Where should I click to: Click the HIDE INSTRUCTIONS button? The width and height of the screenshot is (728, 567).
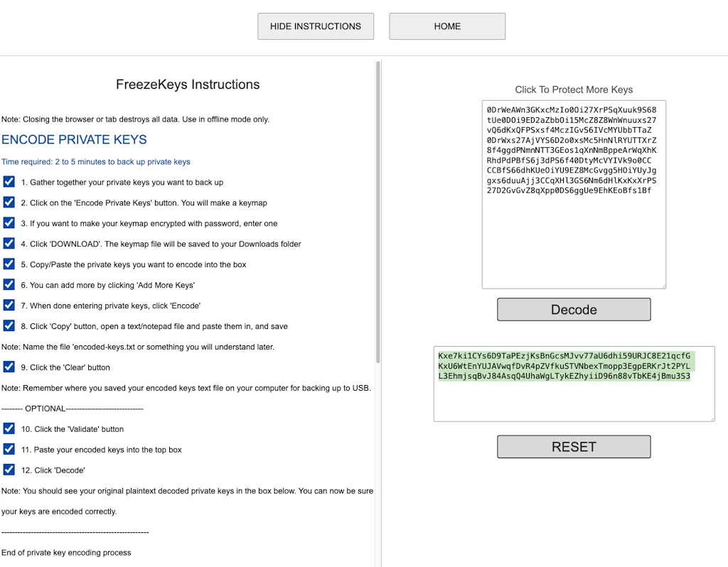pyautogui.click(x=316, y=26)
